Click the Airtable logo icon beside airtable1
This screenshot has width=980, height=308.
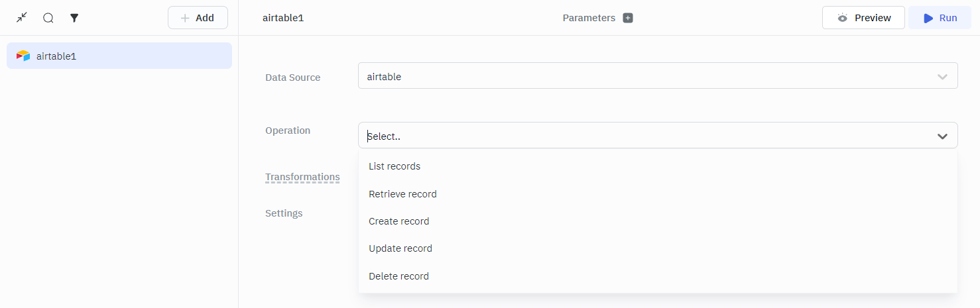(x=23, y=56)
